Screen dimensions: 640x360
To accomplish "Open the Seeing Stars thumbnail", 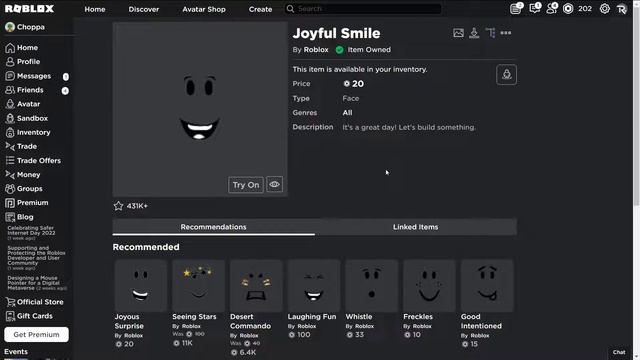I will pyautogui.click(x=198, y=285).
